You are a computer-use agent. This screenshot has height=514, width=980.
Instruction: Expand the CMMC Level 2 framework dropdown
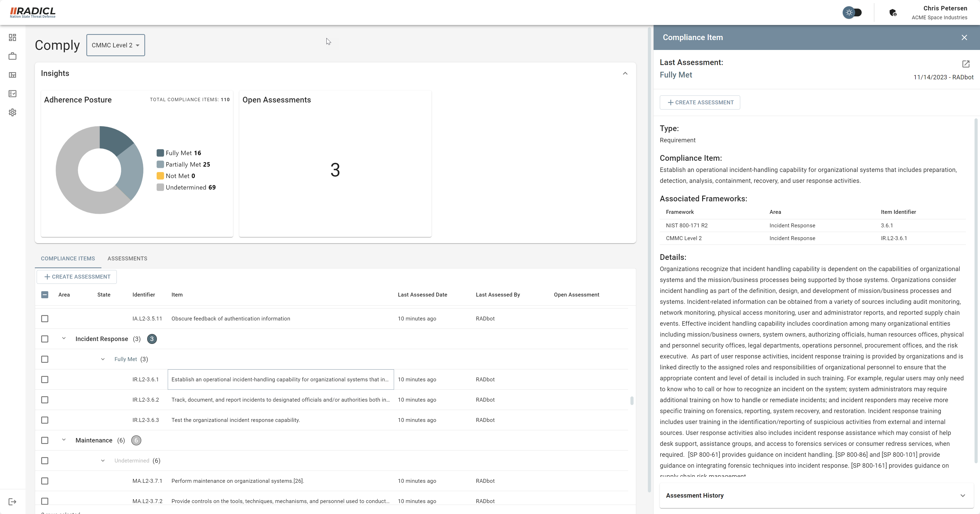tap(115, 45)
